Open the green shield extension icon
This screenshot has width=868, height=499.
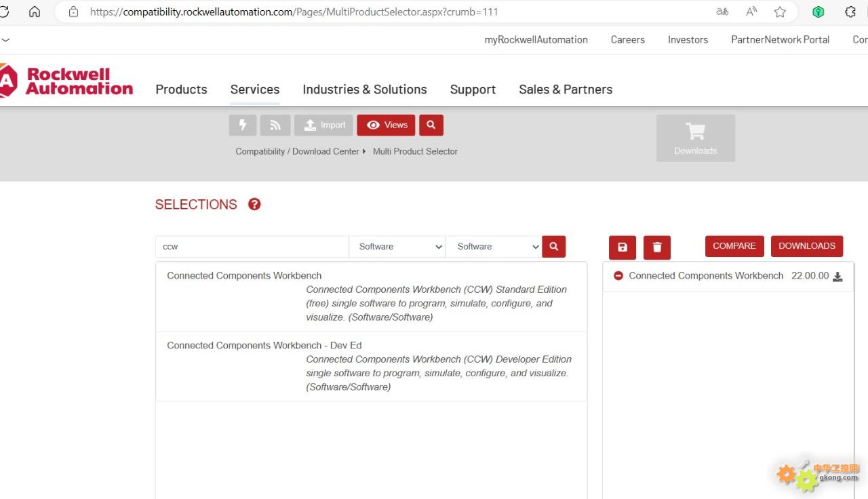tap(818, 12)
